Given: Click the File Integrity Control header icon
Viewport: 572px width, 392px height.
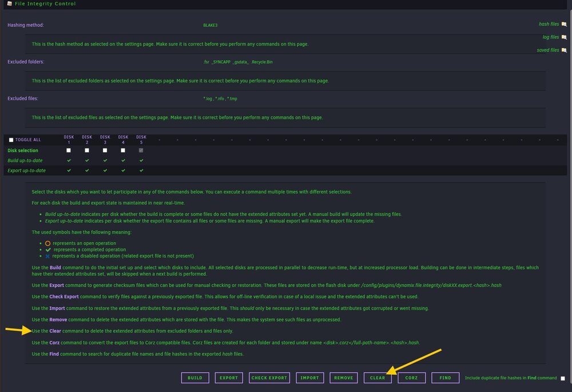Looking at the screenshot, I should [10, 3].
